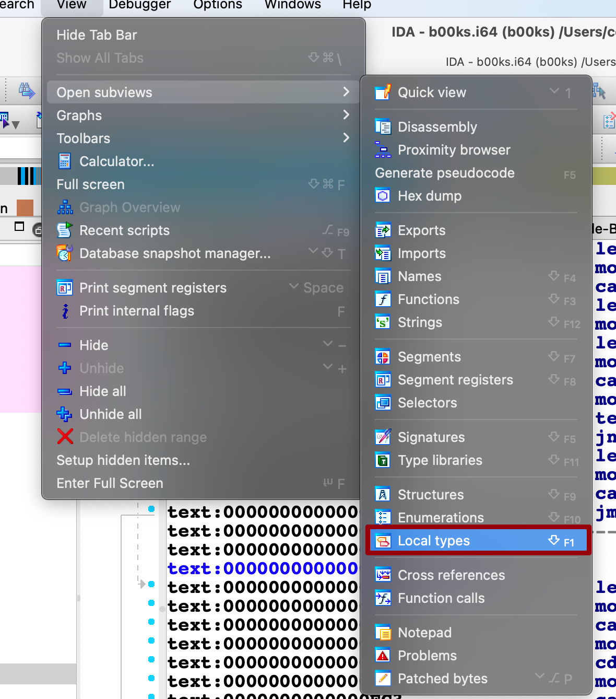Viewport: 616px width, 699px height.
Task: Open the Debugger menu
Action: [139, 5]
